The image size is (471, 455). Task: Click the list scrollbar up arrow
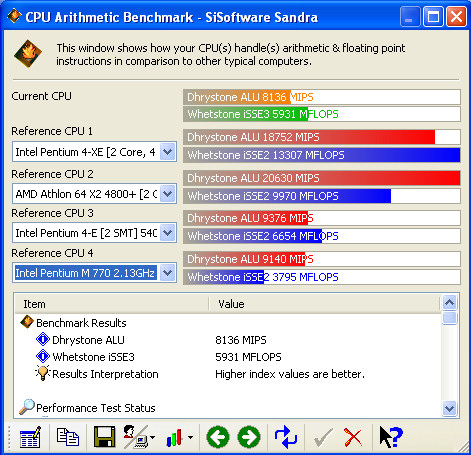449,303
